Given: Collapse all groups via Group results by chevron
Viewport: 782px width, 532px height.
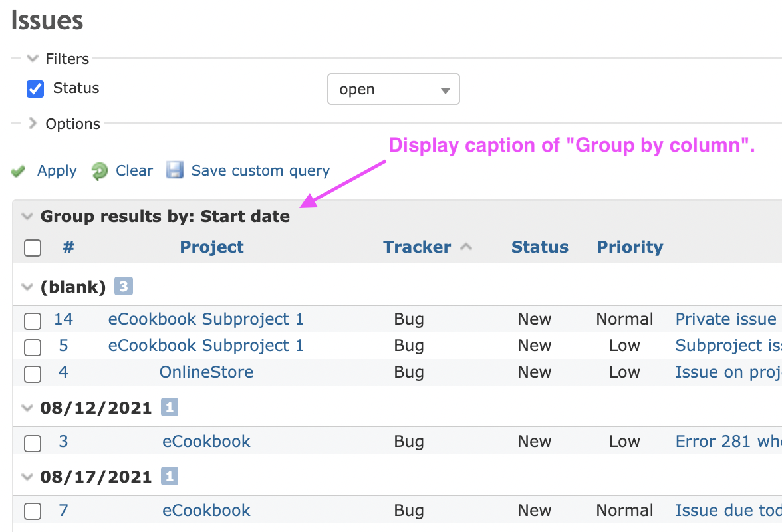Looking at the screenshot, I should [27, 216].
